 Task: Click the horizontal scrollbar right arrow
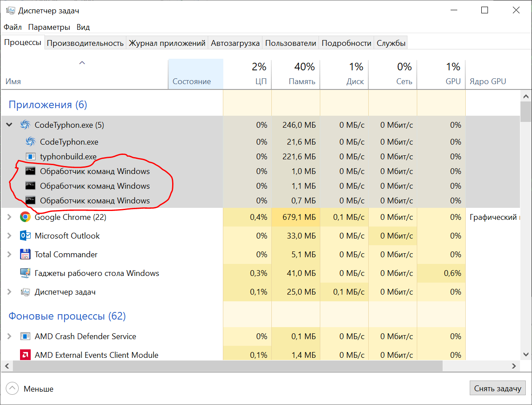click(x=514, y=366)
